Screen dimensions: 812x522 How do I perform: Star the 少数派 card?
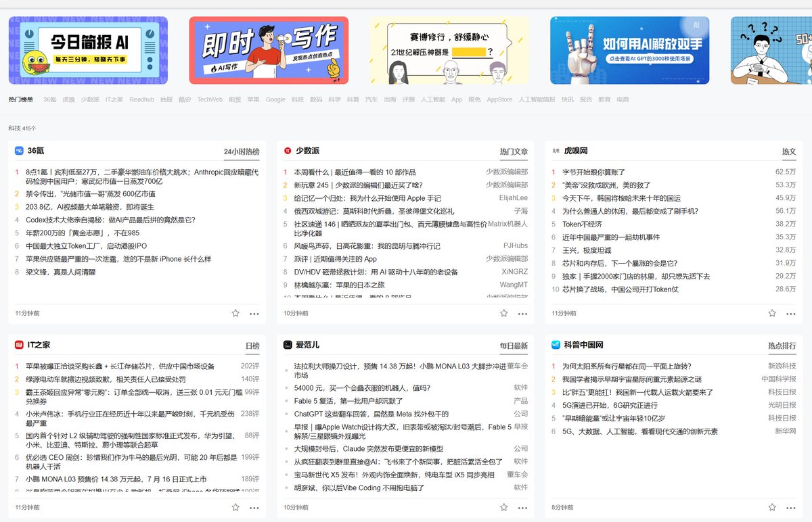pos(504,313)
